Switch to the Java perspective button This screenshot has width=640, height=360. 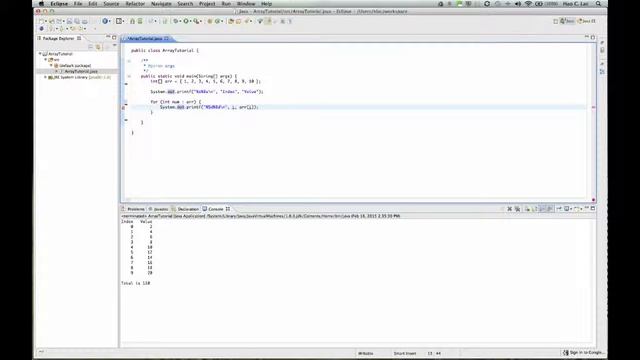[x=567, y=21]
